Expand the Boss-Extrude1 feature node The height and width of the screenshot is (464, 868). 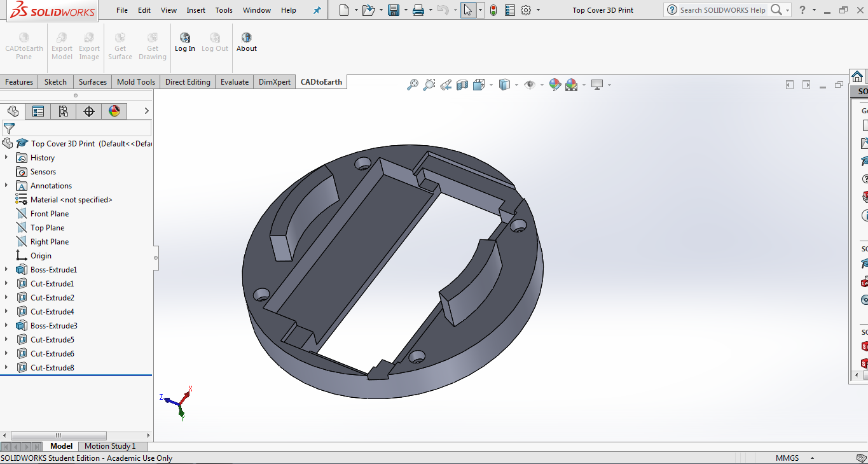tap(6, 270)
